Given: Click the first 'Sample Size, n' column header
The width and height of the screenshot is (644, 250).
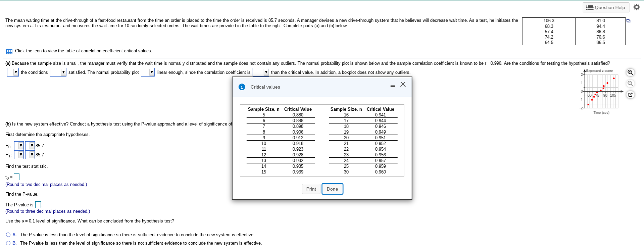Looking at the screenshot, I should [x=263, y=109].
